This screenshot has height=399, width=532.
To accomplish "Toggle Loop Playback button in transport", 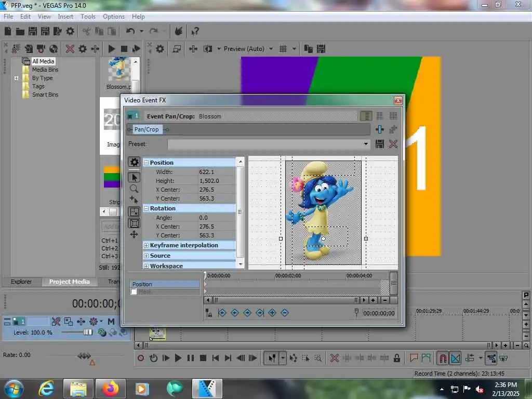I will [x=153, y=358].
